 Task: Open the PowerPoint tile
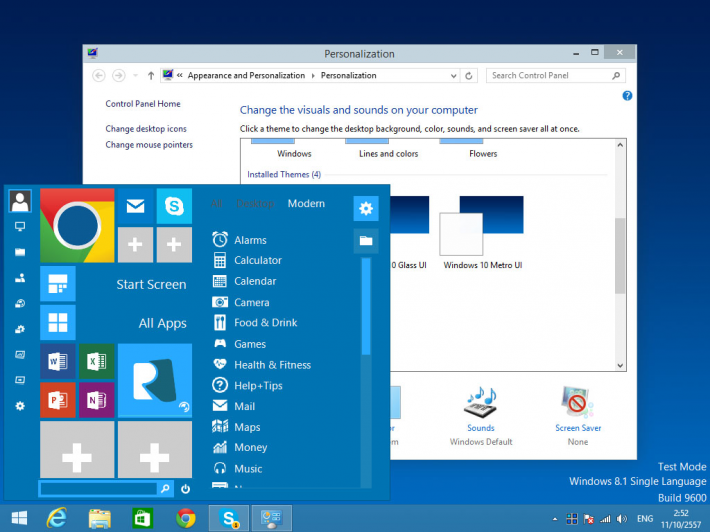(58, 400)
